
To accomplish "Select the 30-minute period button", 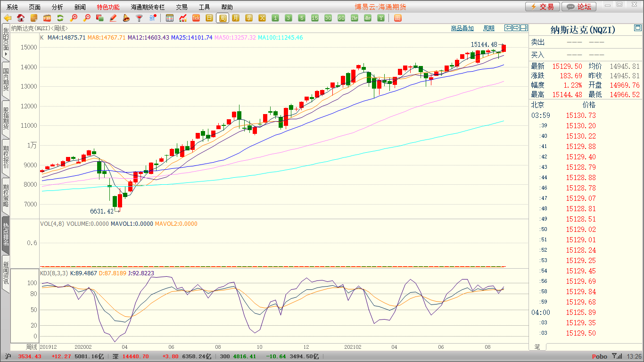I will coord(328,18).
